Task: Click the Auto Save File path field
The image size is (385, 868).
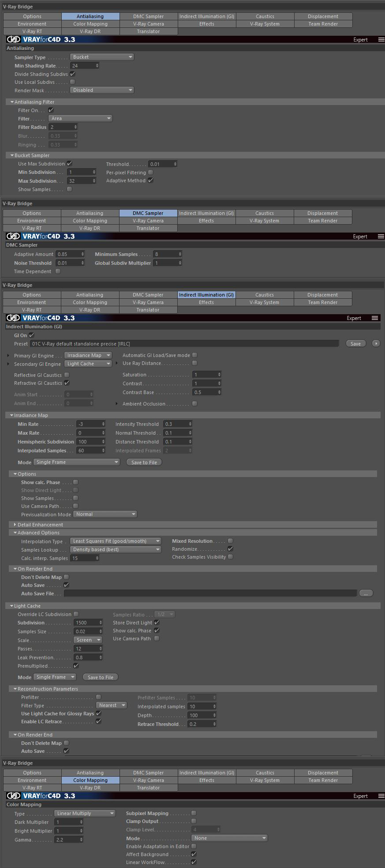Action: pyautogui.click(x=210, y=594)
